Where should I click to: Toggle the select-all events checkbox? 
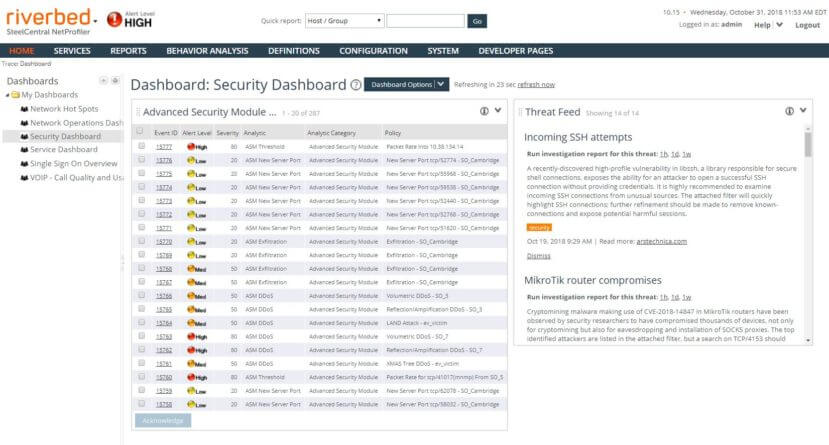pos(140,131)
